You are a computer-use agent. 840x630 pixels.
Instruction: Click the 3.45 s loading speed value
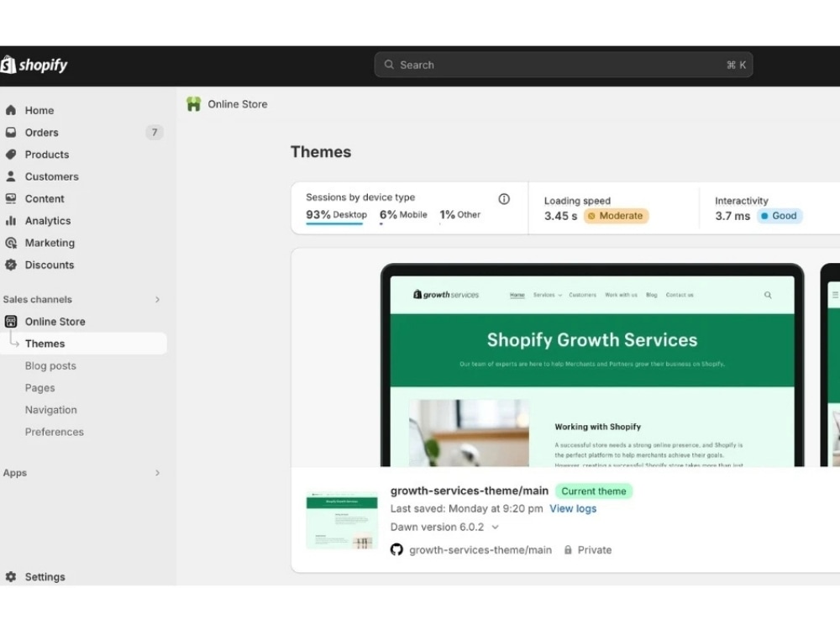[560, 216]
